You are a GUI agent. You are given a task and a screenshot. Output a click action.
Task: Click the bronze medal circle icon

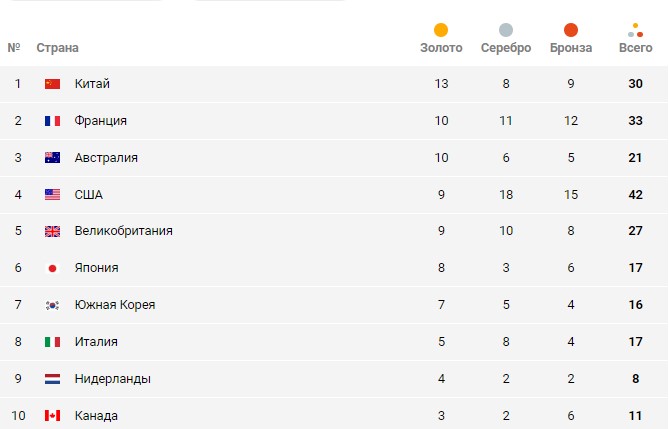[x=571, y=30]
